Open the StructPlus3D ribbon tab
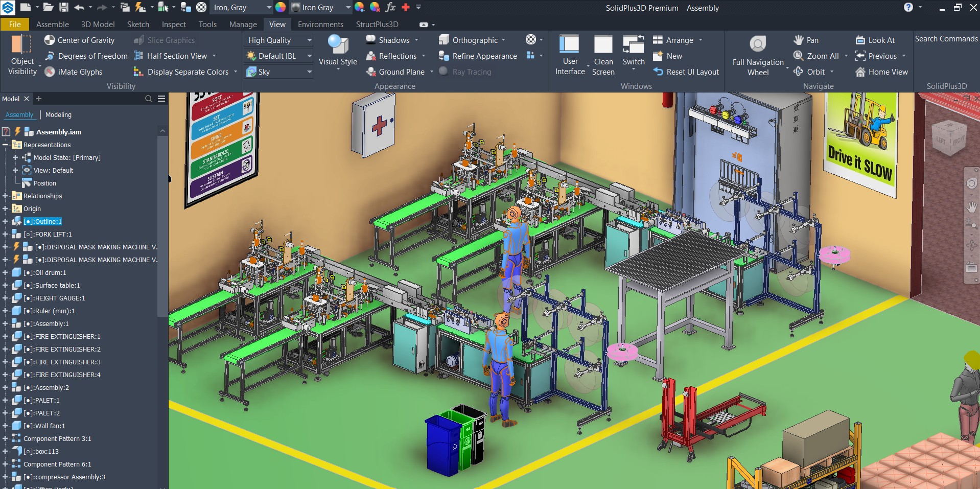The image size is (980, 489). [377, 24]
